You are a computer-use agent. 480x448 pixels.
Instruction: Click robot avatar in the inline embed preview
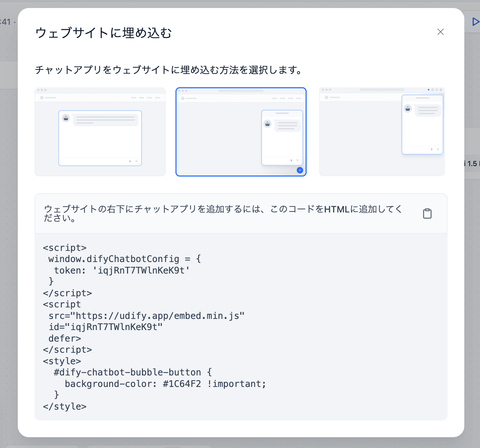pos(66,118)
